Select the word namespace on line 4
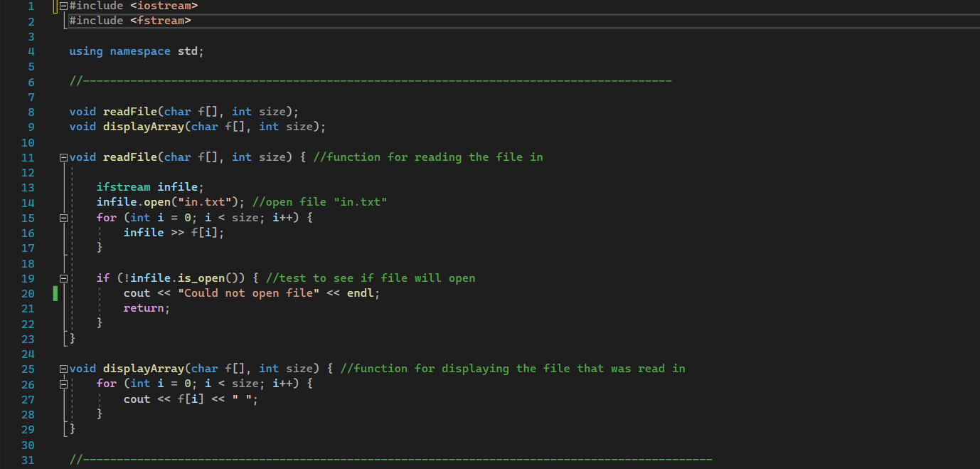980x469 pixels. tap(140, 51)
